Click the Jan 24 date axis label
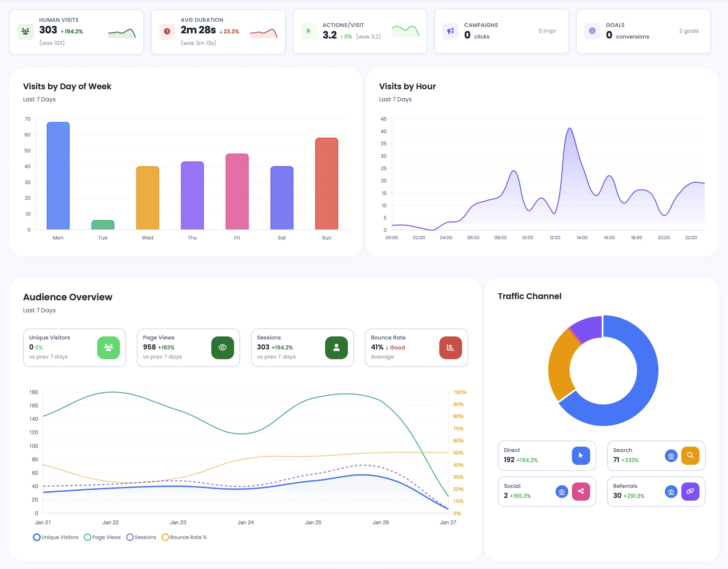Image resolution: width=728 pixels, height=569 pixels. [245, 522]
